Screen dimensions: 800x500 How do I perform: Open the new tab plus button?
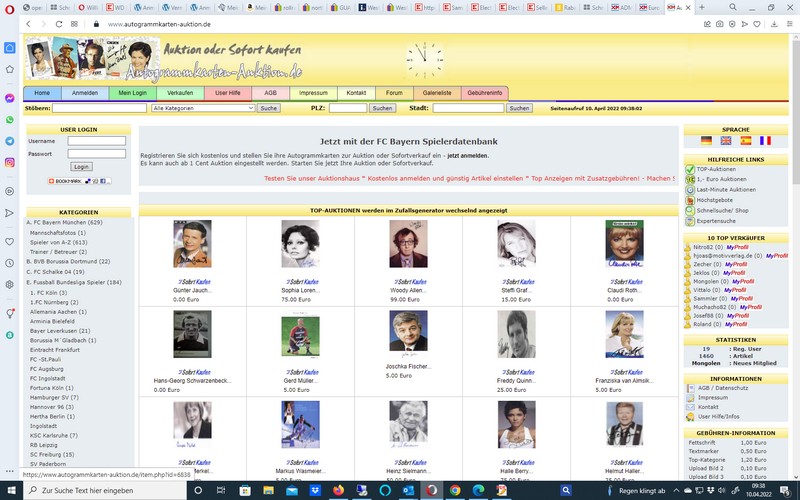pyautogui.click(x=702, y=7)
